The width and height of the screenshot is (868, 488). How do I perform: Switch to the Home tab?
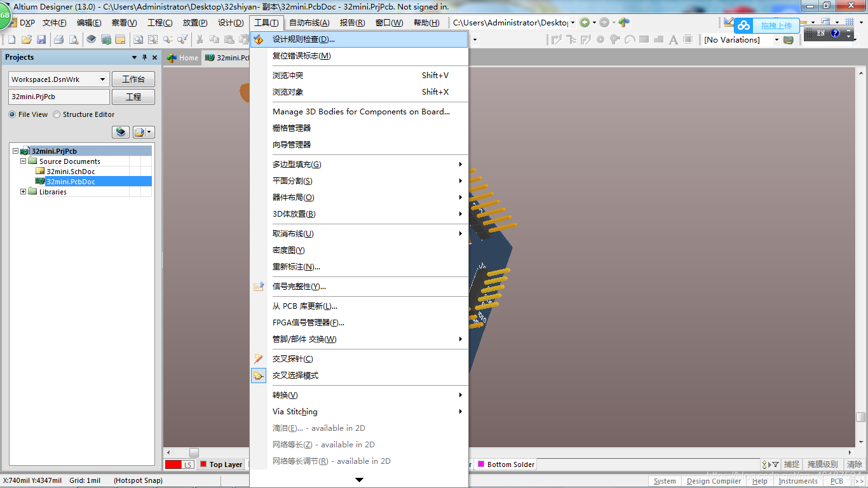click(183, 58)
